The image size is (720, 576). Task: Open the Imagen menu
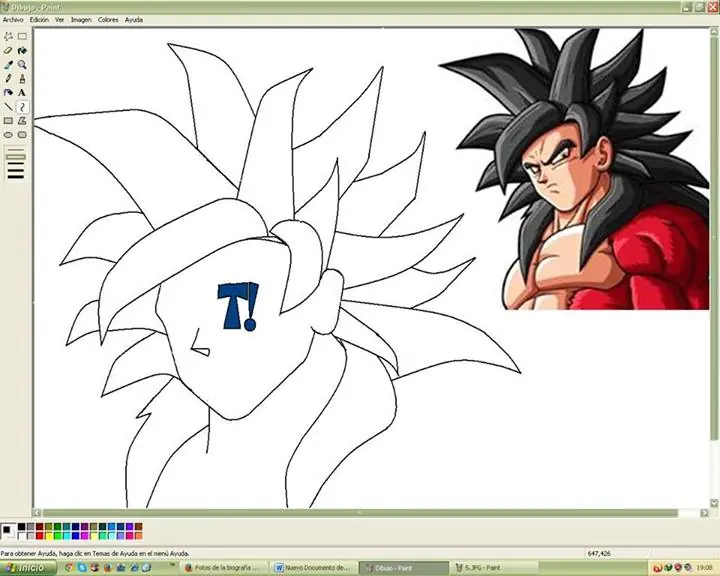81,20
